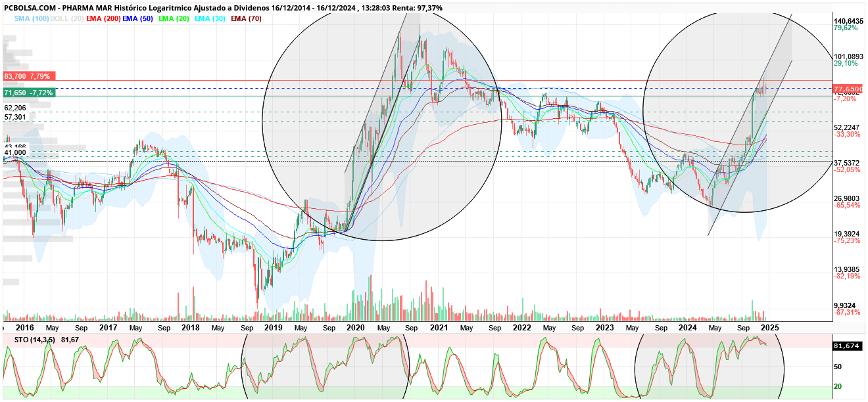This screenshot has height=402, width=868.
Task: Click the 81,674 stochastic value tag
Action: pyautogui.click(x=847, y=346)
